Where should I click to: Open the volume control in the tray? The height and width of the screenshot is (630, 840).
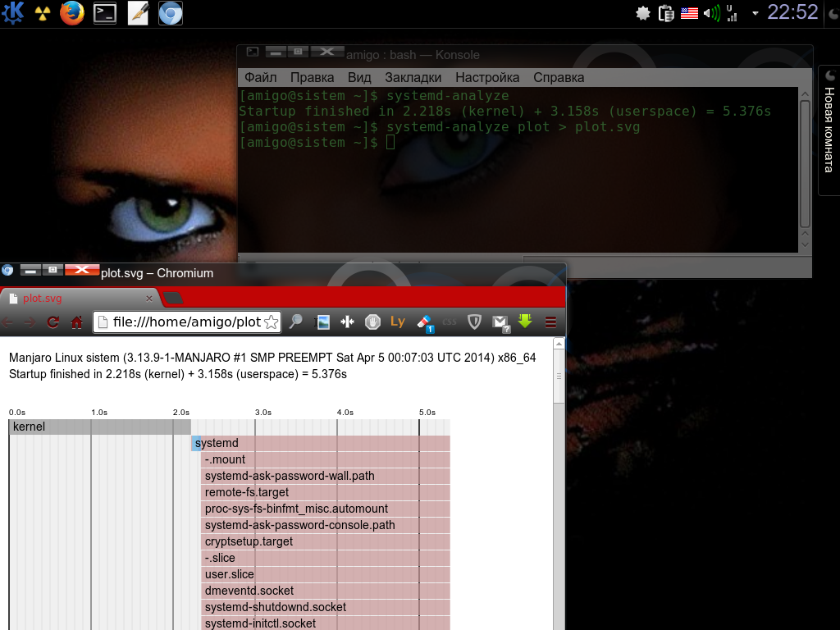click(711, 13)
